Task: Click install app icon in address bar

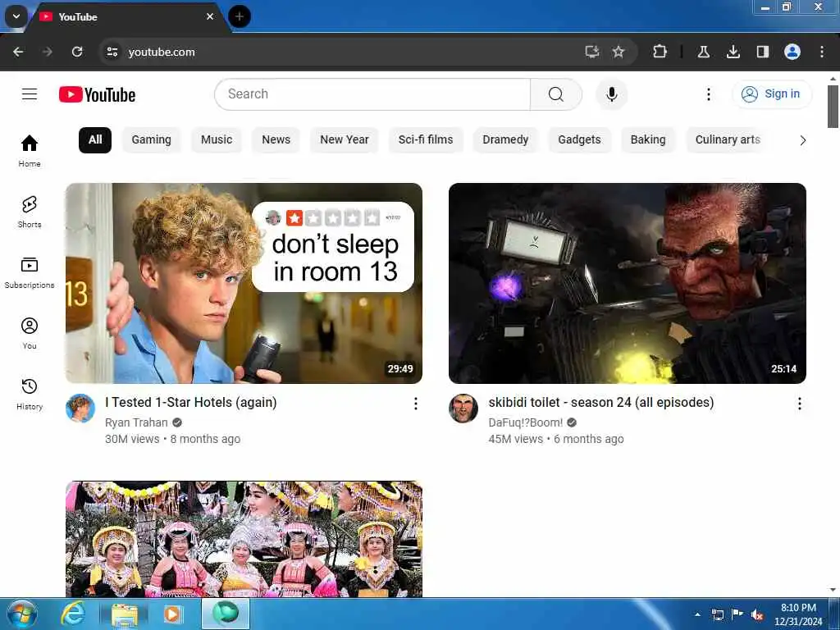Action: pyautogui.click(x=591, y=52)
